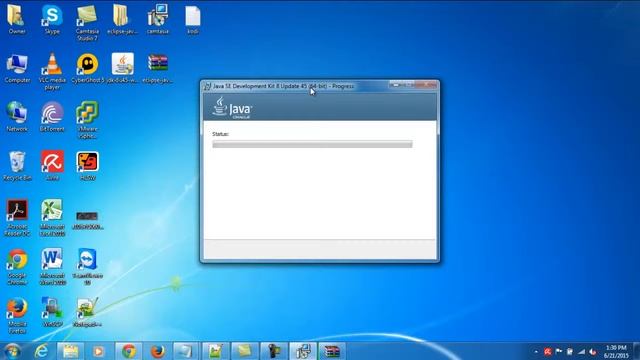Switch to Chrome in taskbar
Image resolution: width=640 pixels, height=360 pixels.
click(129, 351)
